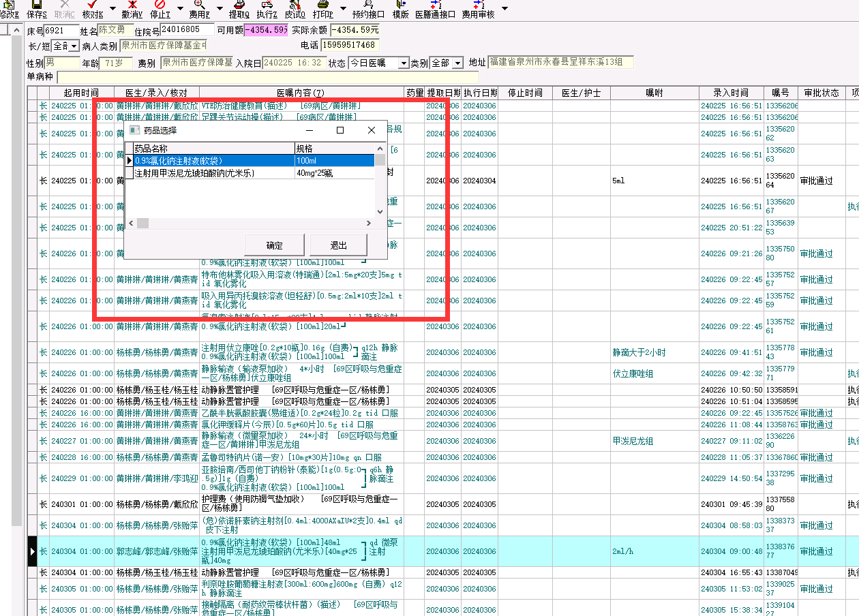The height and width of the screenshot is (616, 859).
Task: Click the 核对K check icon
Action: click(93, 9)
